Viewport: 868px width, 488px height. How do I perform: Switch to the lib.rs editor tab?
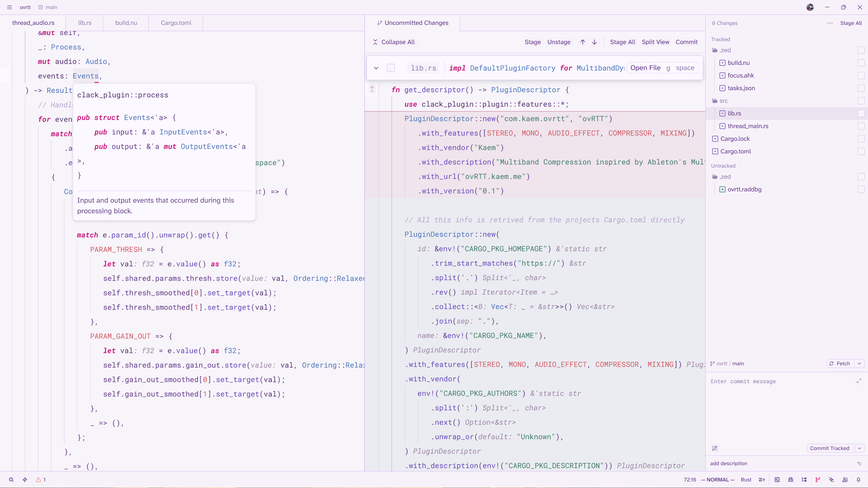pyautogui.click(x=85, y=23)
